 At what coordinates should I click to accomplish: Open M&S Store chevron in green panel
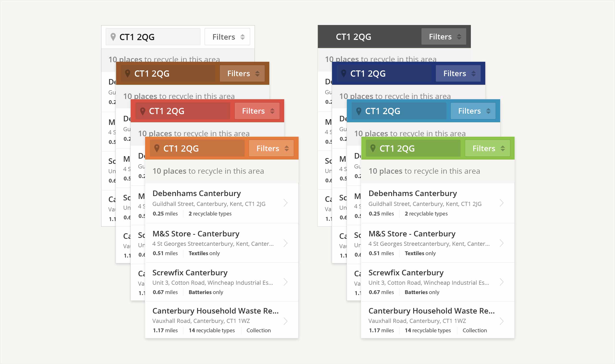pos(501,243)
